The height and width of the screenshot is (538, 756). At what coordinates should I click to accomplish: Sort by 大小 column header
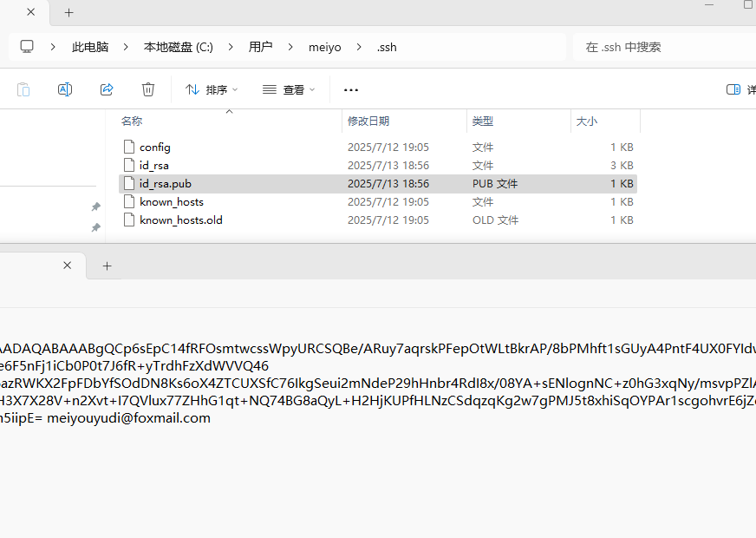[x=587, y=121]
